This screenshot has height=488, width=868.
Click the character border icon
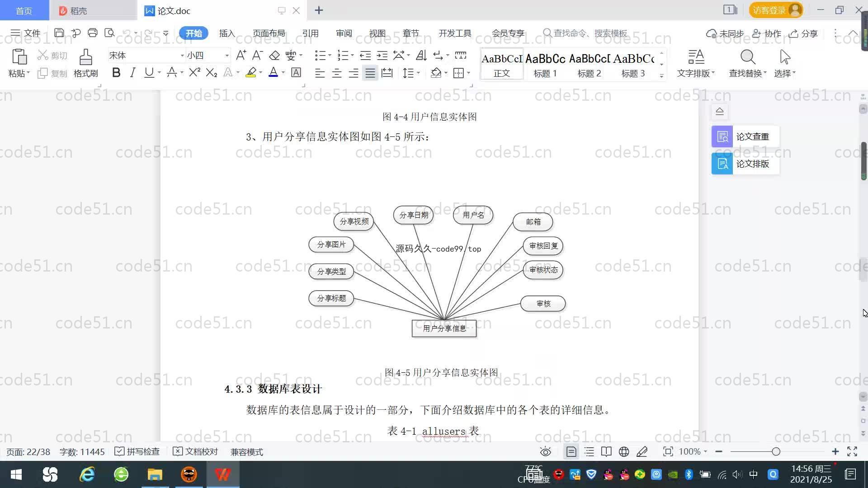296,72
